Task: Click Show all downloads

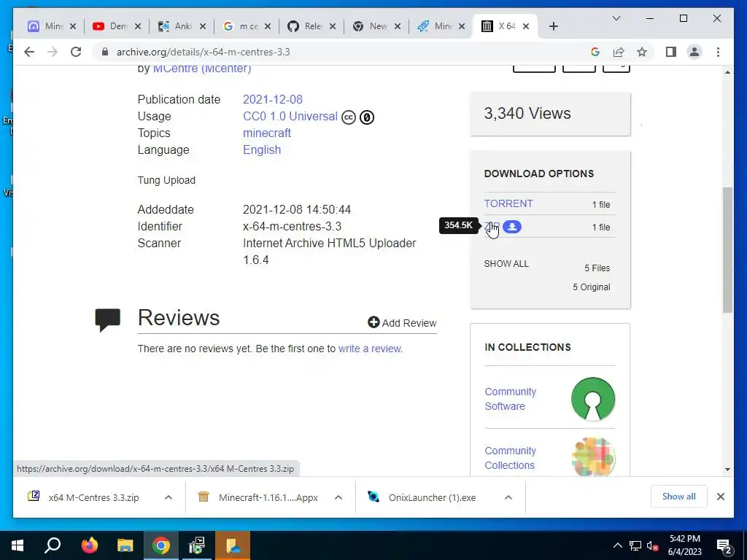Action: coord(679,497)
